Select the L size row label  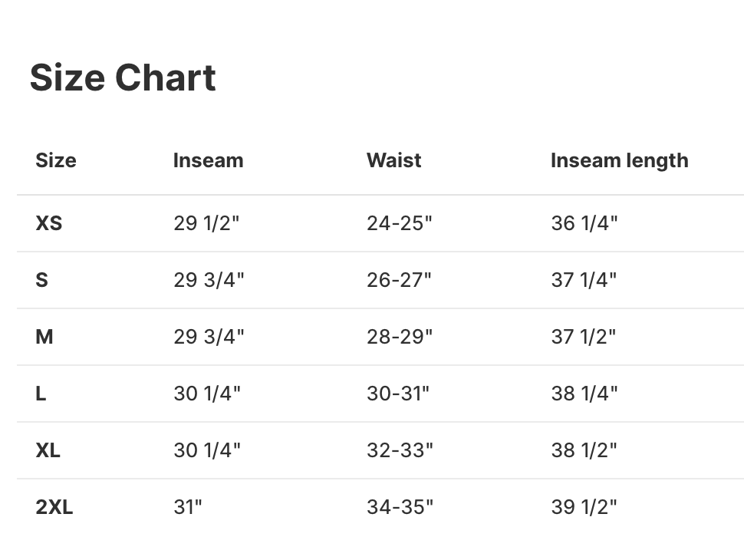(41, 394)
